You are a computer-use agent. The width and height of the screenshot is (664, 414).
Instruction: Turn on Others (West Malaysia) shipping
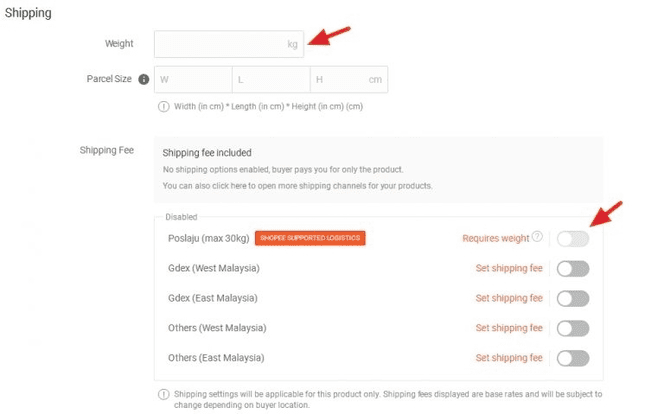573,328
